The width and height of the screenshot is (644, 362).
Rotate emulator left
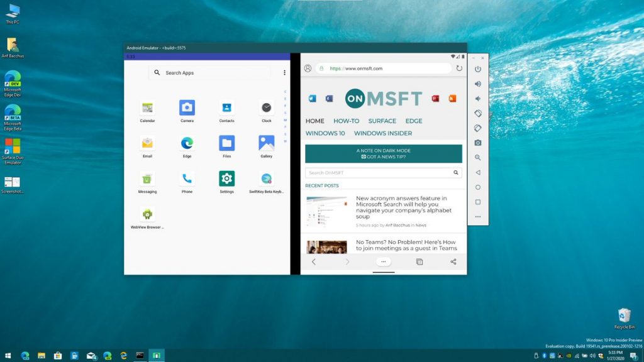pos(478,113)
